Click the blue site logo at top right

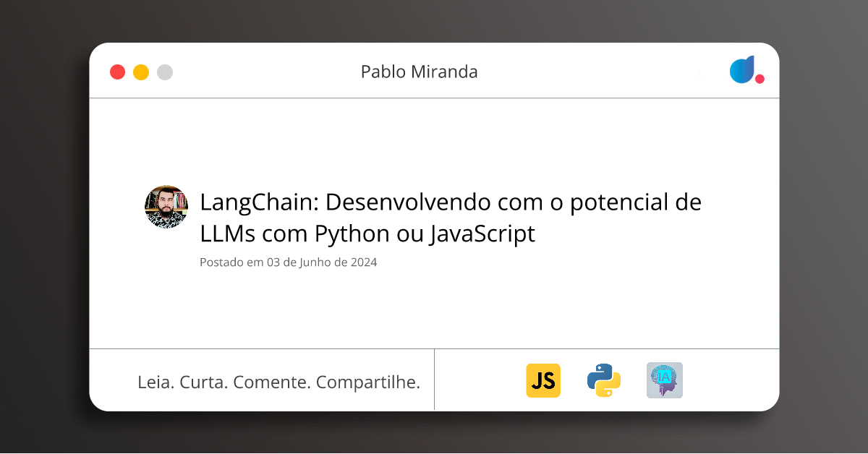click(x=742, y=69)
